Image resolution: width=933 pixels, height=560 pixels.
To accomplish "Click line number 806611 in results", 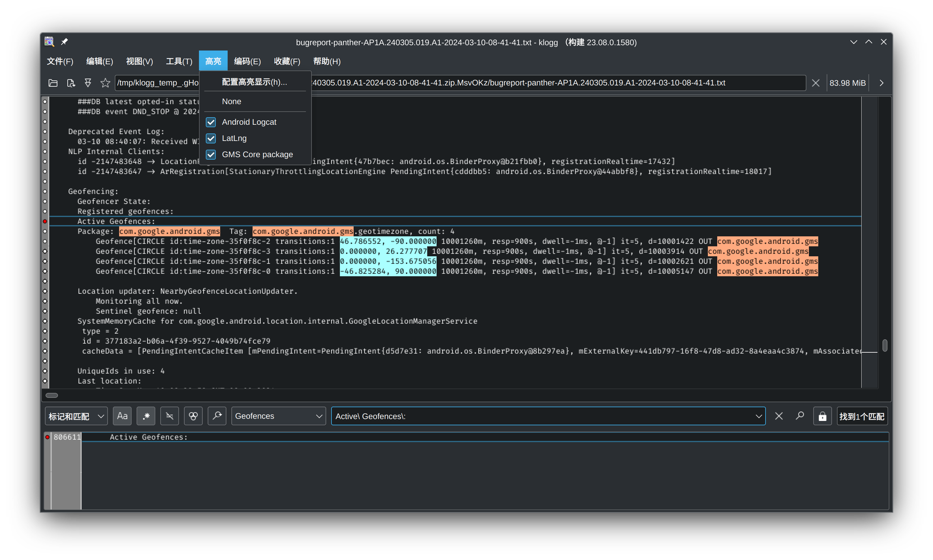I will [x=67, y=437].
